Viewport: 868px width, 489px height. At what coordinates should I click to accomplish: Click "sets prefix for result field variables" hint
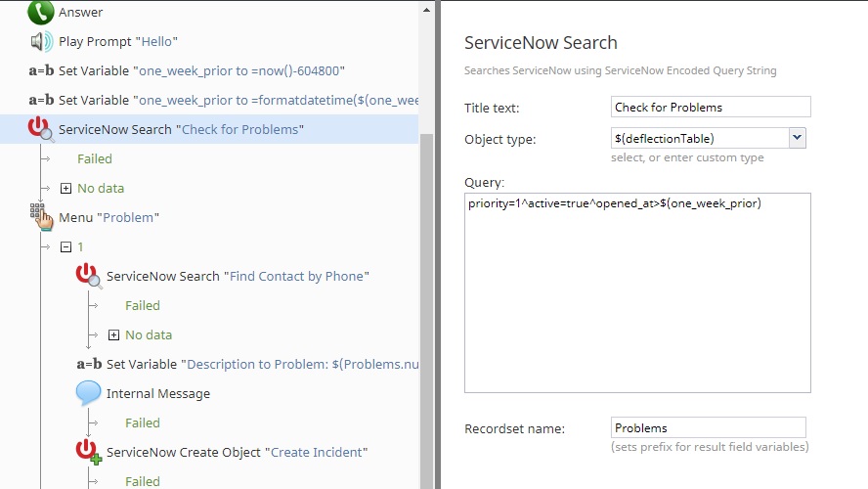710,447
